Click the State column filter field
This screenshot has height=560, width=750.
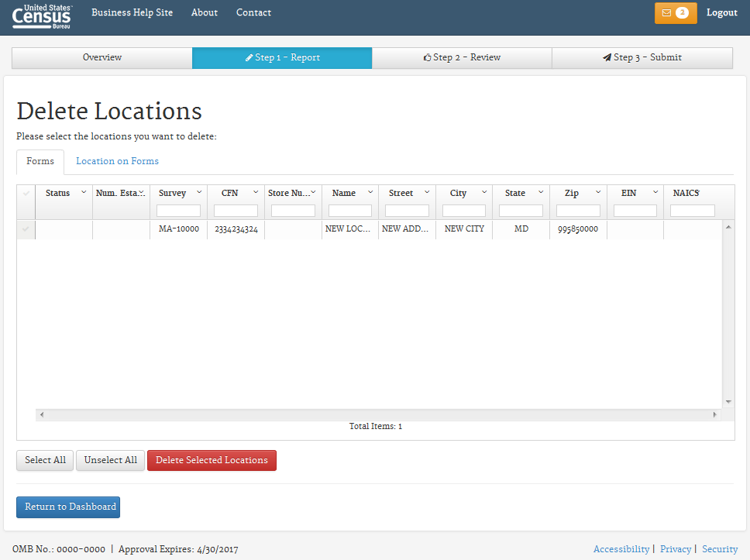pos(521,211)
